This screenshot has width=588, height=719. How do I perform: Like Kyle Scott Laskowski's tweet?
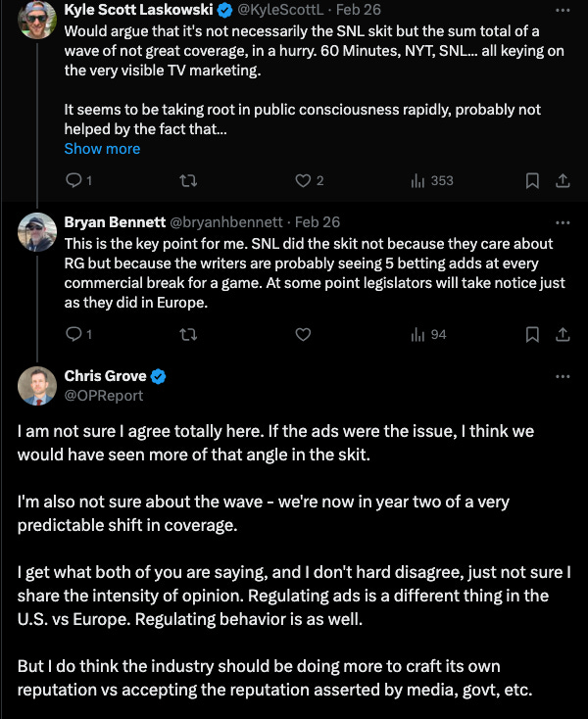310,180
